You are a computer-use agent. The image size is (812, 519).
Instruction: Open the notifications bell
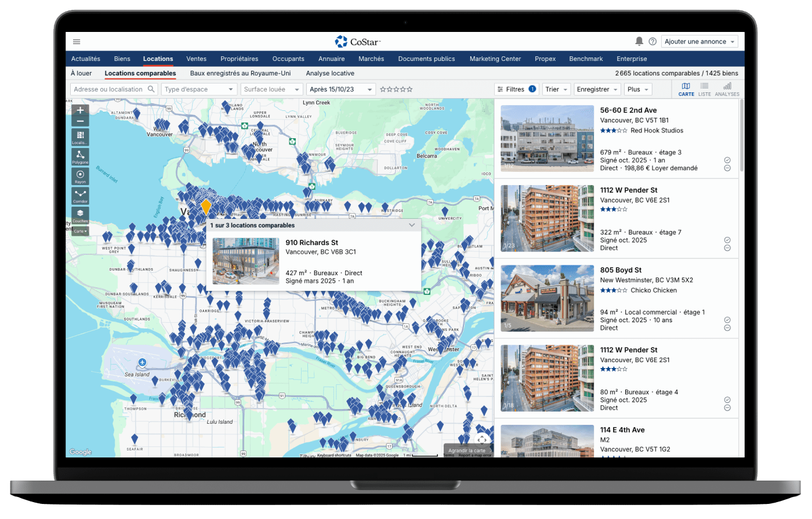tap(639, 41)
